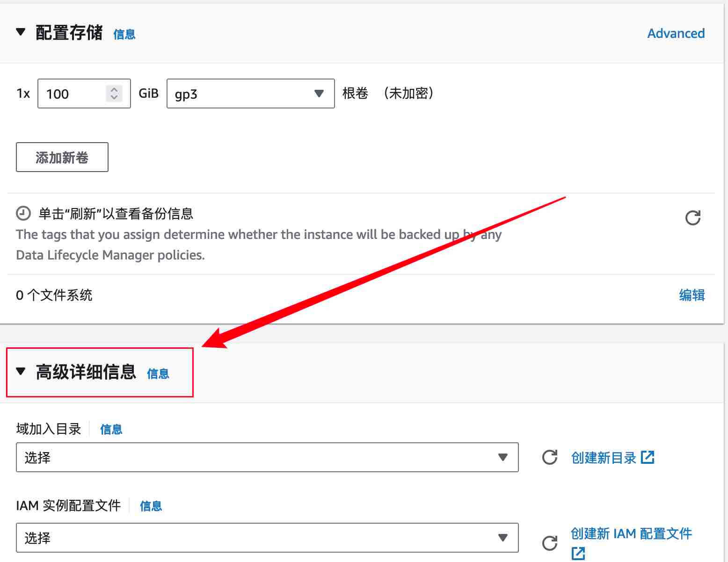The width and height of the screenshot is (728, 562).
Task: Click the volume size stepper arrows
Action: click(114, 94)
